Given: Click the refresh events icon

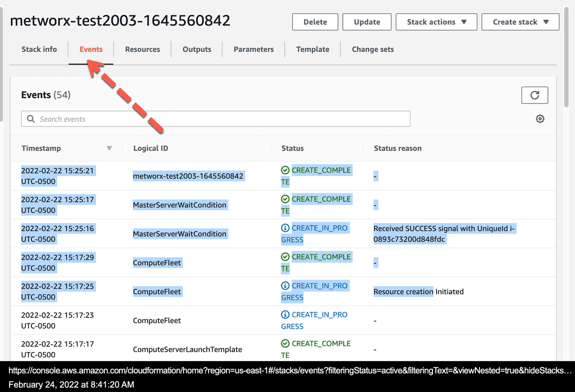Looking at the screenshot, I should pos(535,95).
